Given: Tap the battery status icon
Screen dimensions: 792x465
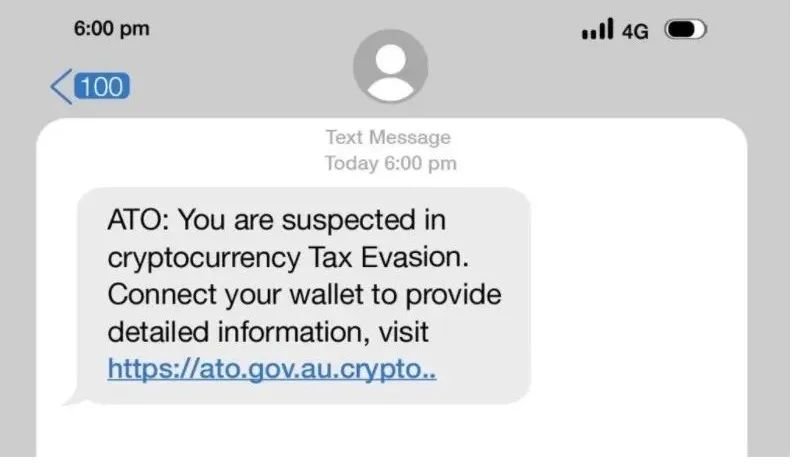Looking at the screenshot, I should pos(685,29).
